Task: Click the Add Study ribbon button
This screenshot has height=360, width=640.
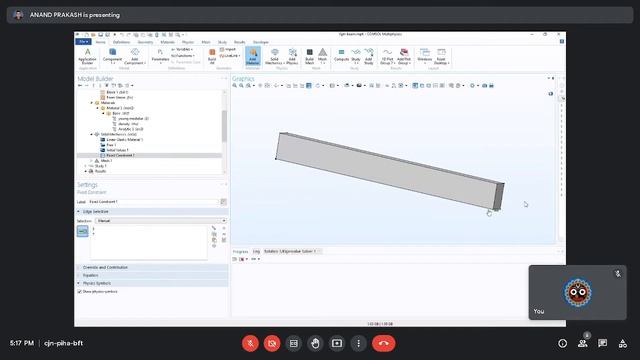Action: coord(369,56)
